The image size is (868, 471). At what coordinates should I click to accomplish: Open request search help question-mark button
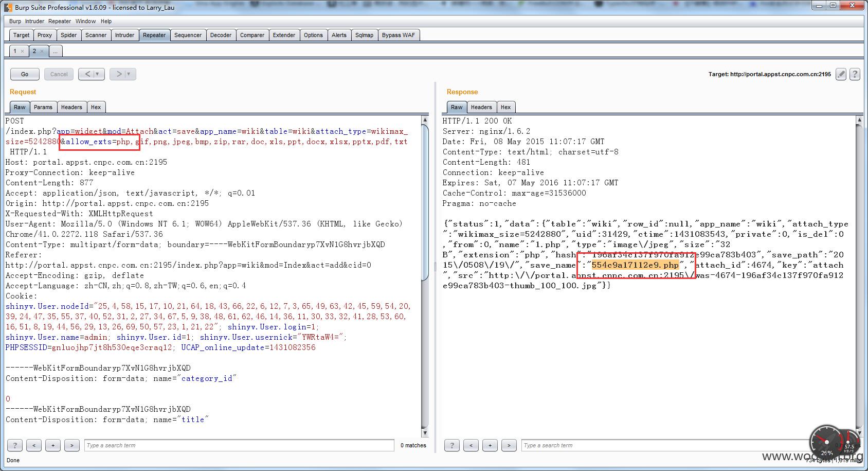[x=14, y=445]
